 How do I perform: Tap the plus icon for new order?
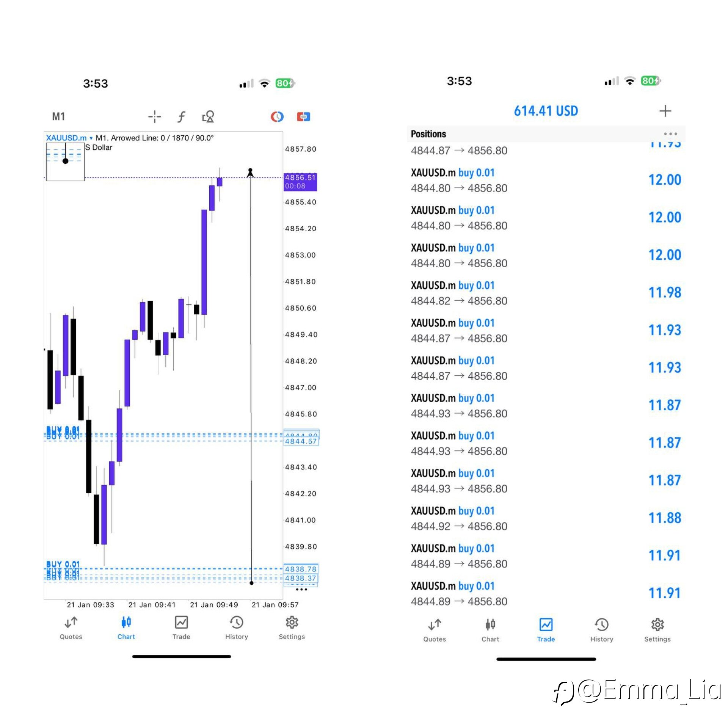click(665, 111)
